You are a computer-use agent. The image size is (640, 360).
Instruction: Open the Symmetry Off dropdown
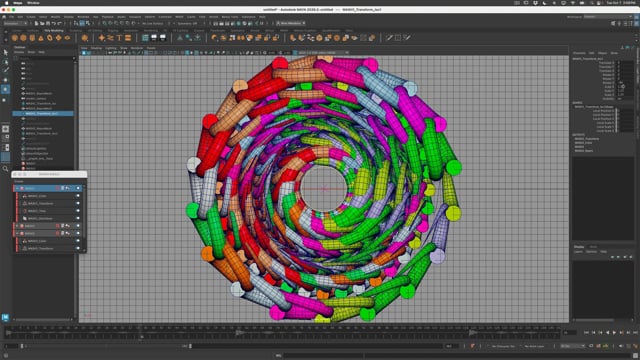click(x=188, y=24)
